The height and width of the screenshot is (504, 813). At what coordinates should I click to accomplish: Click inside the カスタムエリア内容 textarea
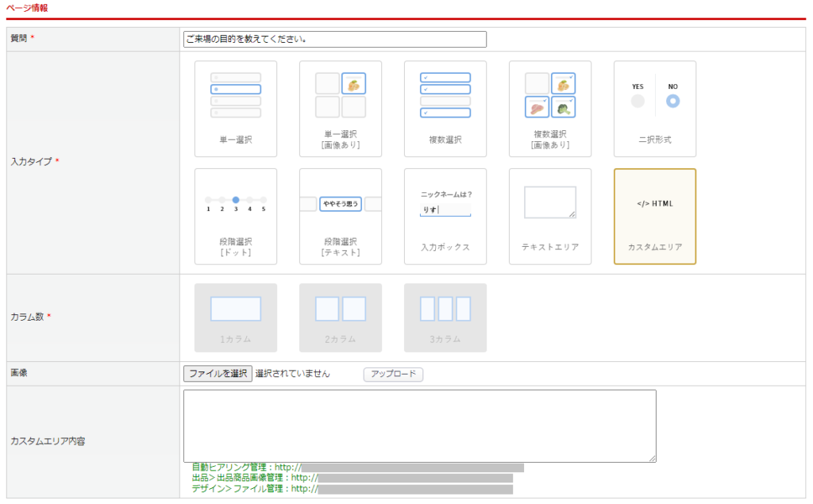tap(419, 425)
